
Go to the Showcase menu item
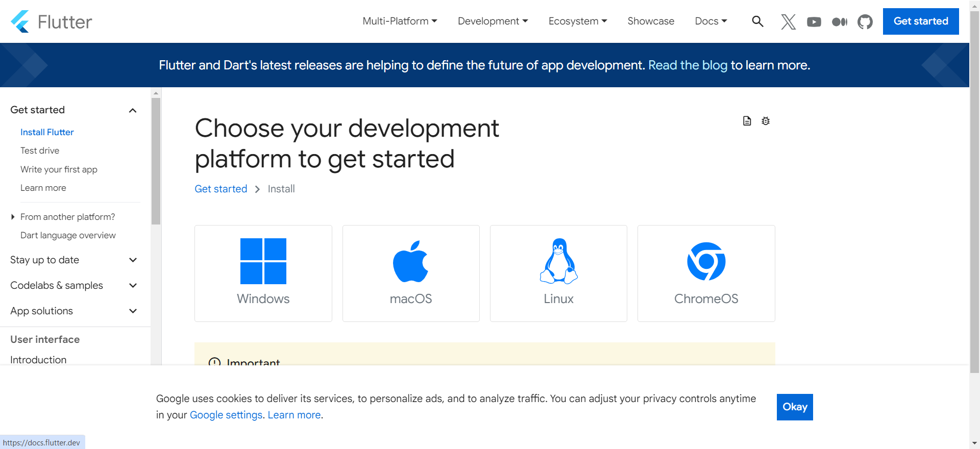coord(651,21)
